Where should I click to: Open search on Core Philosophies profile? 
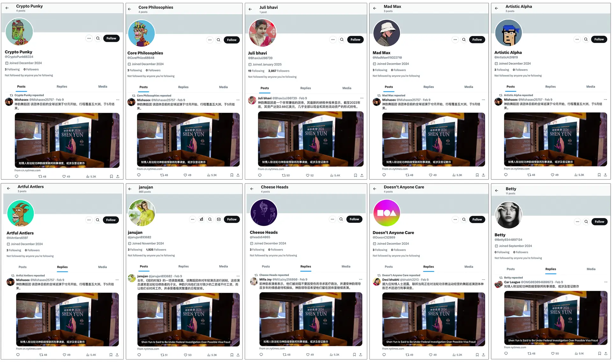(x=219, y=40)
